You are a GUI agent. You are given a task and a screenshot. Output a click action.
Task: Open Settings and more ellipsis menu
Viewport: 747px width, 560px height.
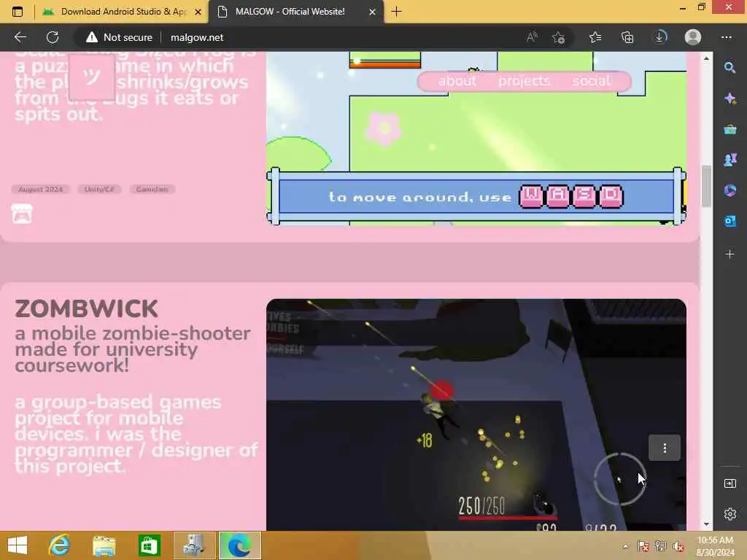click(x=726, y=37)
